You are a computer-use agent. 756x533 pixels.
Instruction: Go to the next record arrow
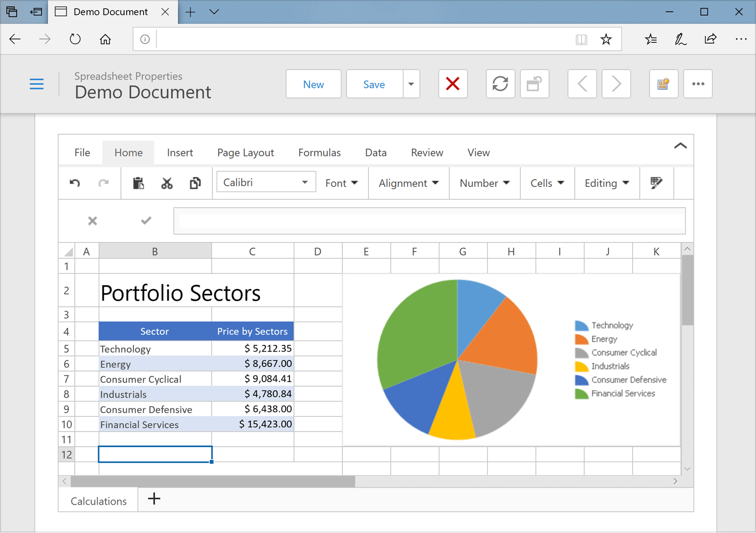(x=616, y=84)
